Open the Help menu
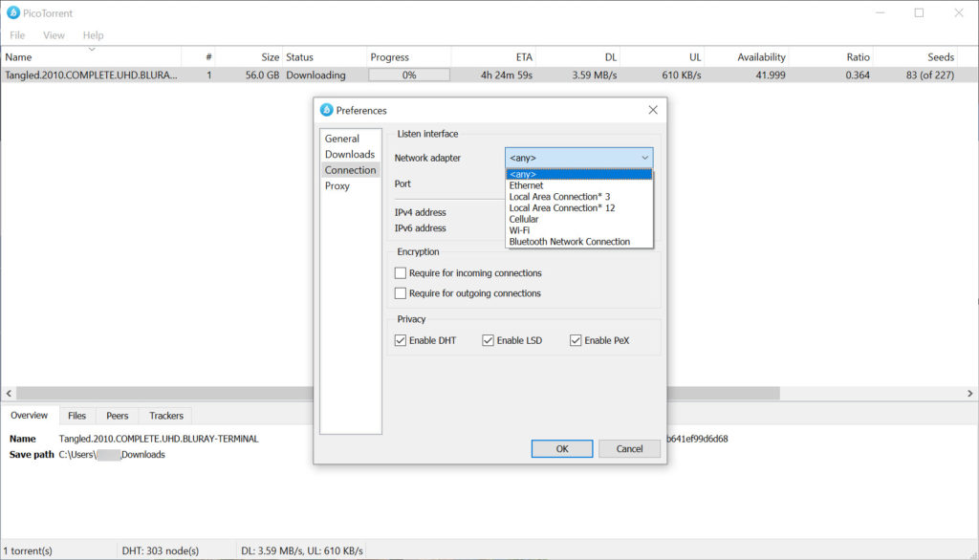 pyautogui.click(x=93, y=35)
